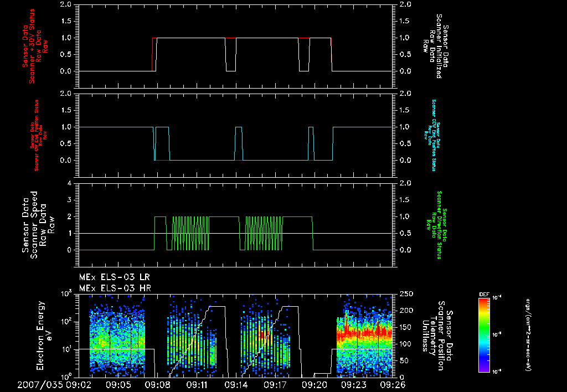Click the red intense band in the spectrogram
Viewport: 567px width, 392px height.
(364, 332)
